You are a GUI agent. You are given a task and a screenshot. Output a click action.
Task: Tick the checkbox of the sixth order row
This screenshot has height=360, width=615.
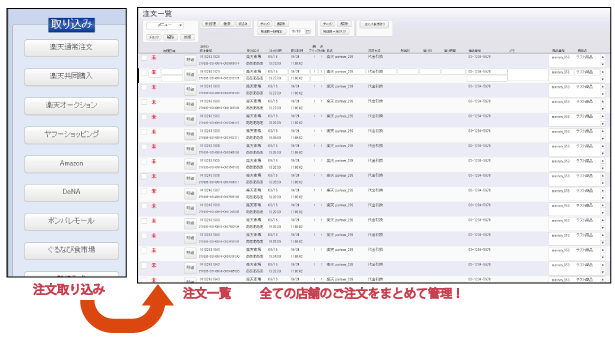(144, 132)
